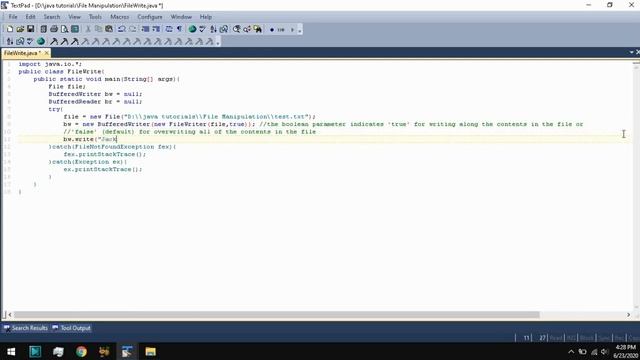Open the Help menu
640x360 pixels.
coord(206,17)
